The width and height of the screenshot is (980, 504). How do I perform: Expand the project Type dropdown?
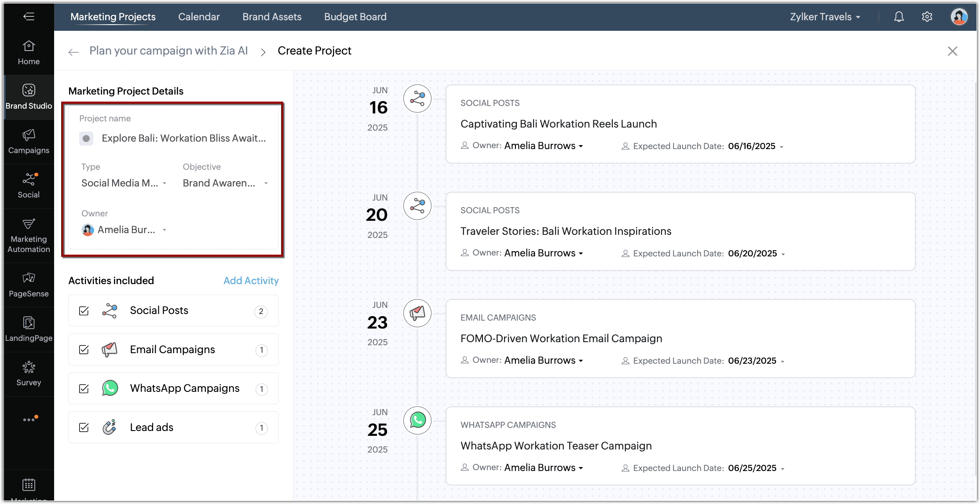tap(124, 183)
